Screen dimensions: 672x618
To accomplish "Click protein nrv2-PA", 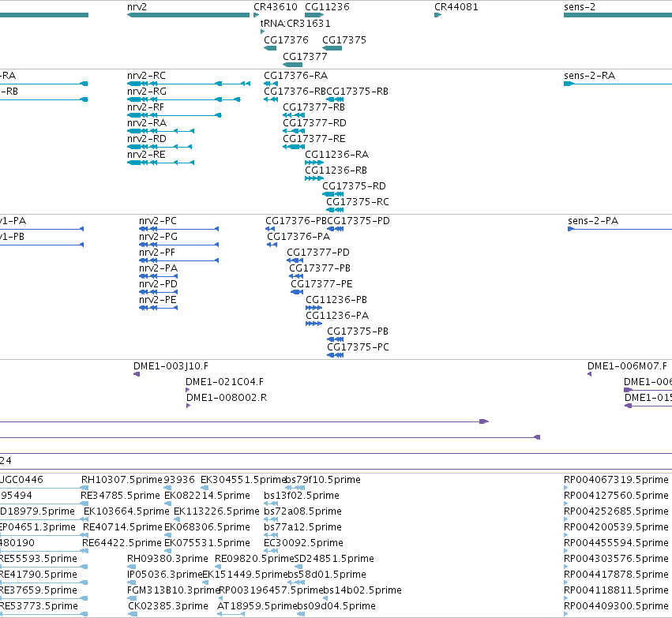I will 158,269.
